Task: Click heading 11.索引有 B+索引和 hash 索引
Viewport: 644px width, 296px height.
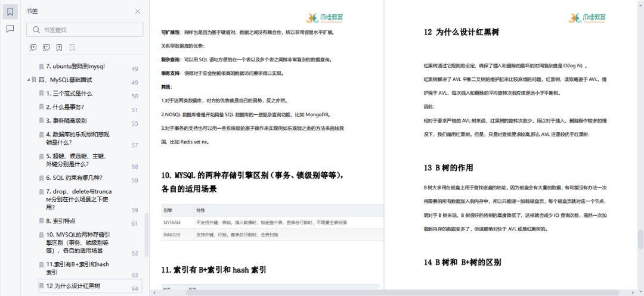Action: click(214, 270)
